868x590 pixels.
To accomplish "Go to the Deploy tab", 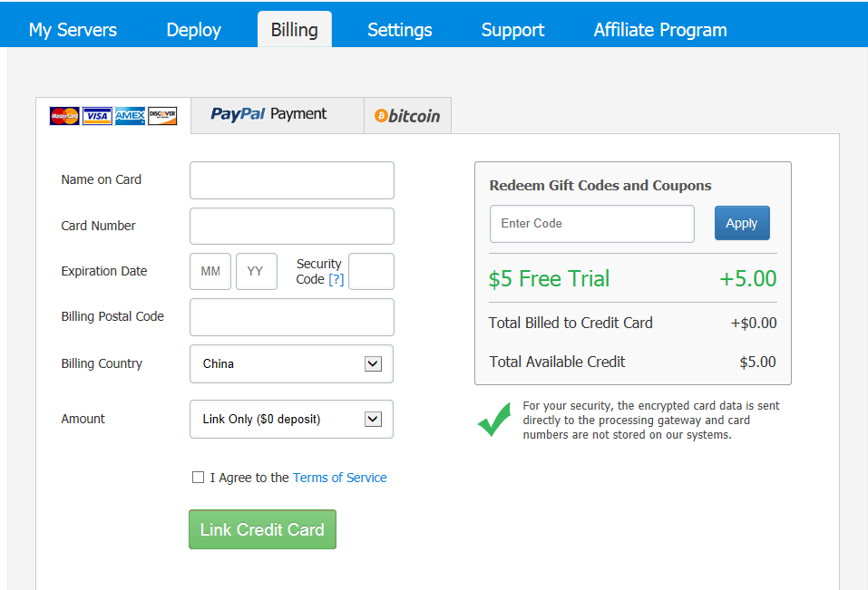I will [x=193, y=30].
